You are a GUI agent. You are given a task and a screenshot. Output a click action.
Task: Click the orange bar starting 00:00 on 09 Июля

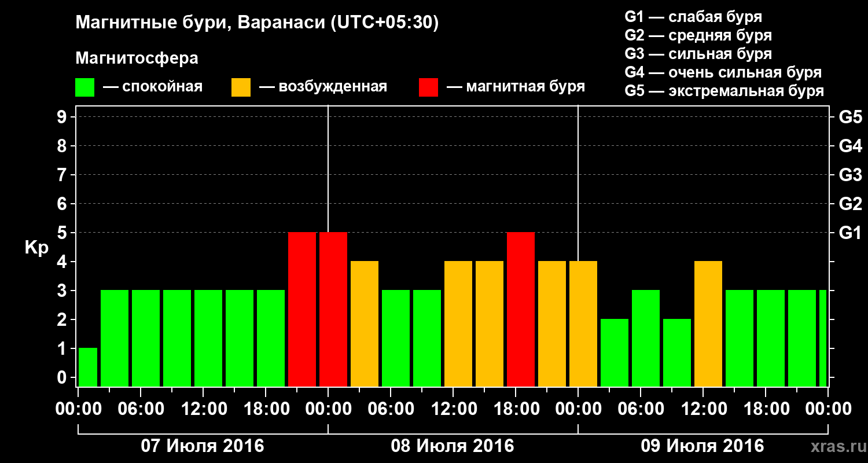click(583, 324)
